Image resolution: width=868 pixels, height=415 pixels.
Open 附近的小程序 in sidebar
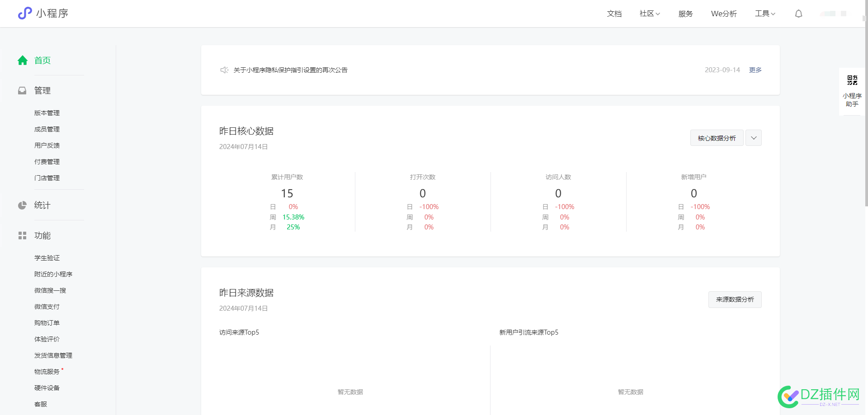tap(53, 274)
